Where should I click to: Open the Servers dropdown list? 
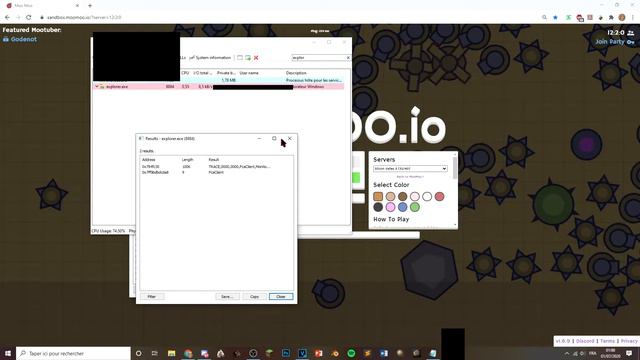pos(410,169)
